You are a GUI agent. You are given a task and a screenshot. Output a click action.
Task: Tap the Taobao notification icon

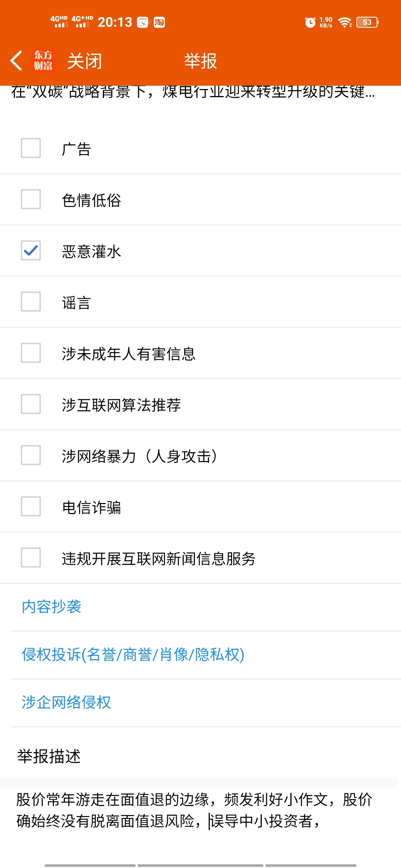[x=159, y=22]
